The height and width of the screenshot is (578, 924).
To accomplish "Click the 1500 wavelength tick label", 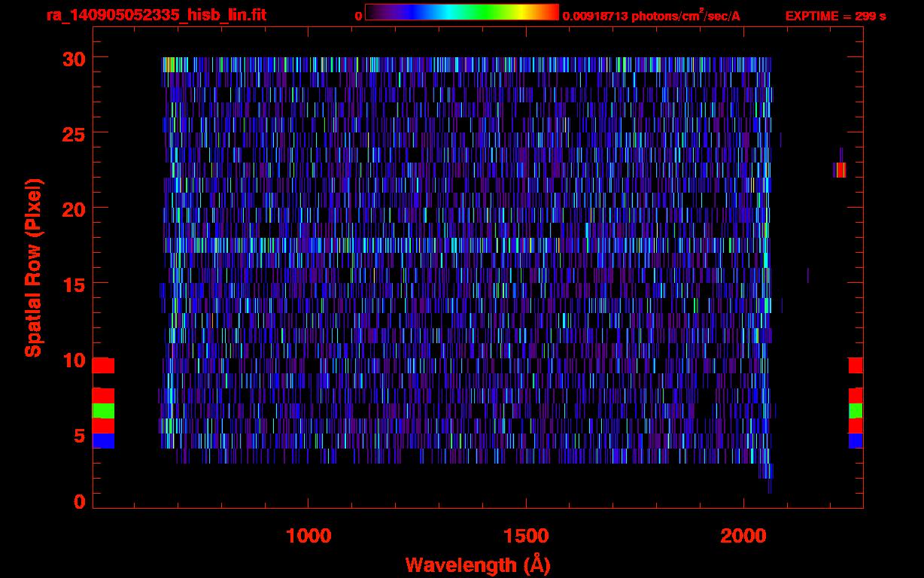I will [x=526, y=535].
